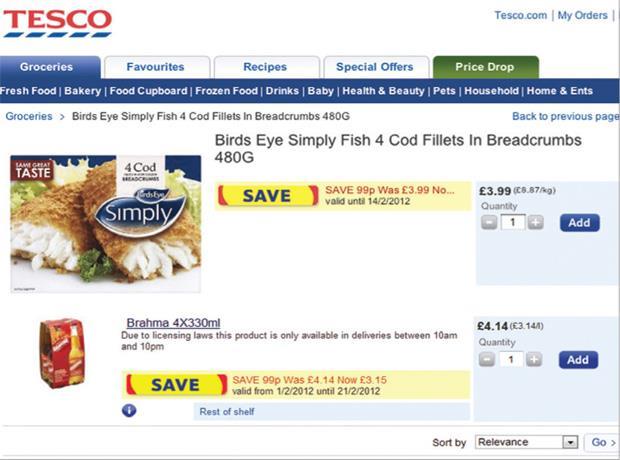This screenshot has width=620, height=460.
Task: Decrease Brahma quantity with minus button
Action: tap(489, 359)
